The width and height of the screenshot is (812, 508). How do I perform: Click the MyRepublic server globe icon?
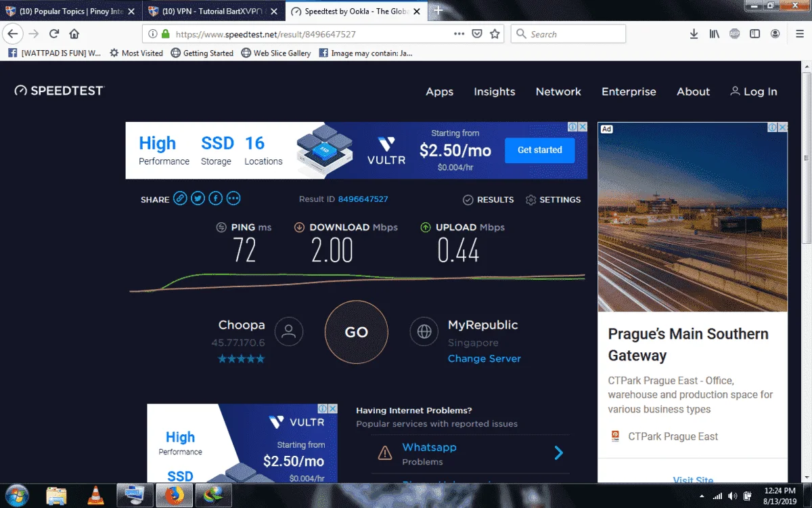coord(424,332)
